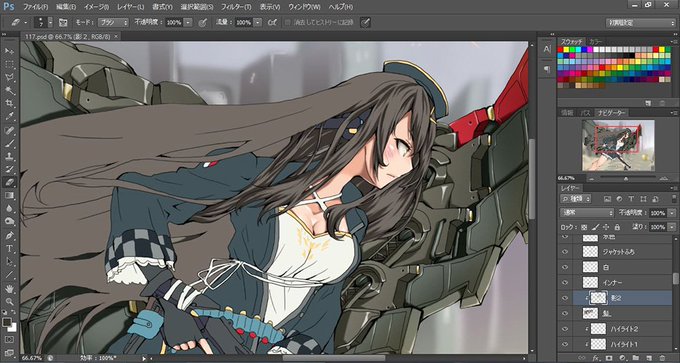Screen dimensions: 680x363
Task: Select the Type tool
Action: coord(10,249)
